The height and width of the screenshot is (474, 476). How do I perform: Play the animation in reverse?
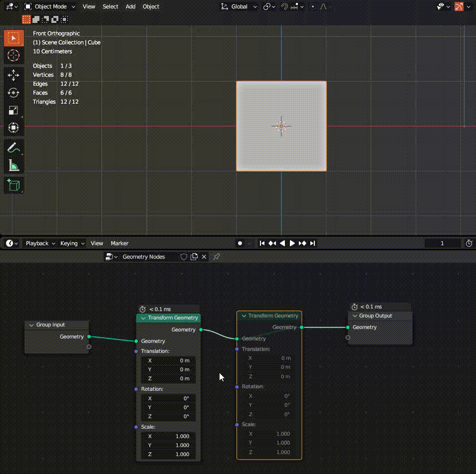click(282, 243)
